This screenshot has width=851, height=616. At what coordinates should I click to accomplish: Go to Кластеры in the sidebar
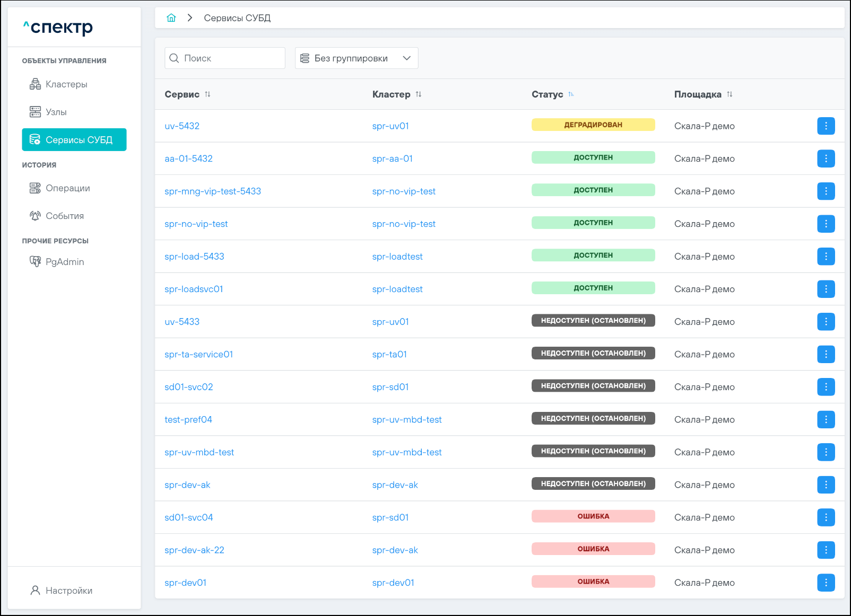66,84
